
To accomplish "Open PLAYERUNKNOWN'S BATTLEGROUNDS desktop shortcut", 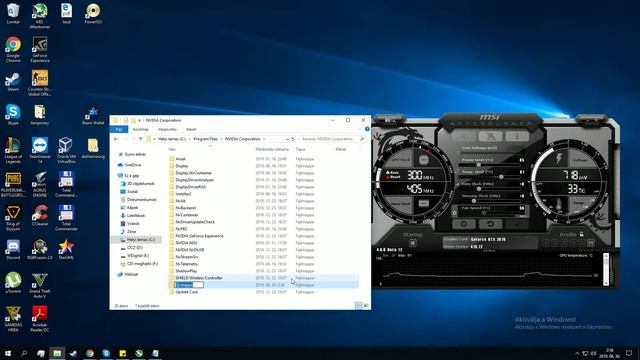I will click(x=13, y=184).
